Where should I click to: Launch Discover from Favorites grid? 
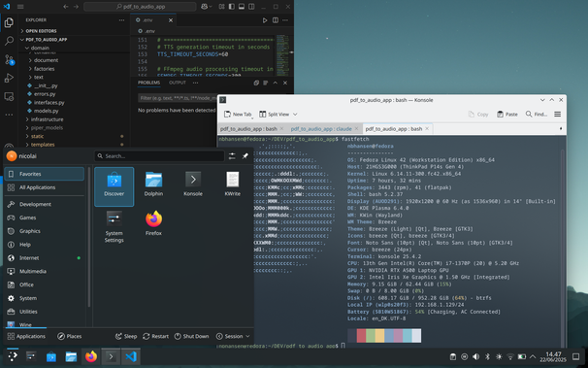pos(114,186)
